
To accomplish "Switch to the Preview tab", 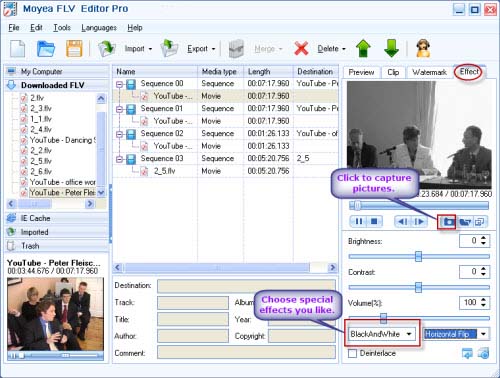I will point(361,72).
